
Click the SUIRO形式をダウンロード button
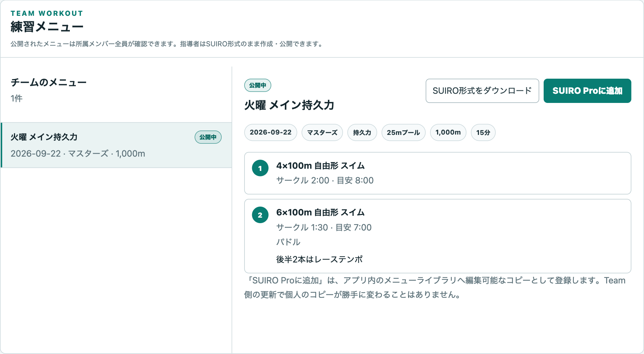click(x=482, y=91)
